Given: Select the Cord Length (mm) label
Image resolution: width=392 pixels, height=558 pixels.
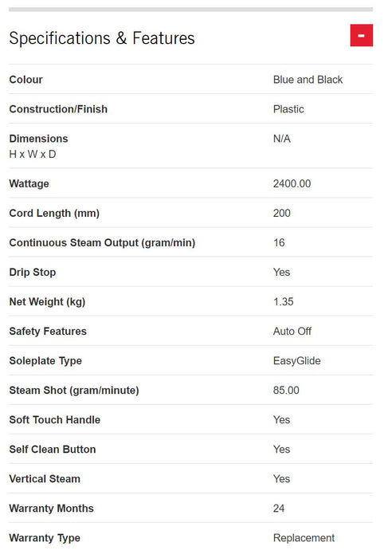Looking at the screenshot, I should (x=54, y=213).
